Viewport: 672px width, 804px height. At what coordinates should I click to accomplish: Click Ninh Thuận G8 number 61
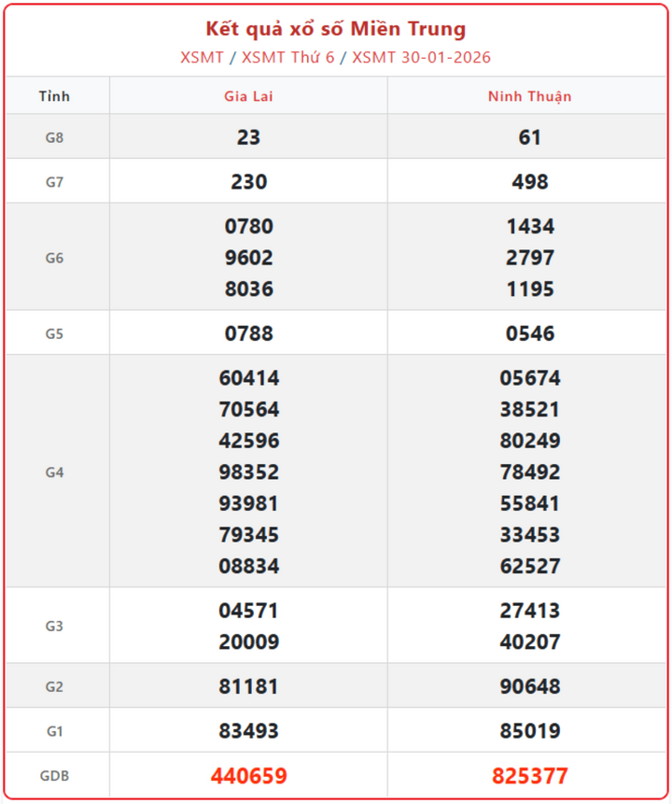[x=529, y=137]
